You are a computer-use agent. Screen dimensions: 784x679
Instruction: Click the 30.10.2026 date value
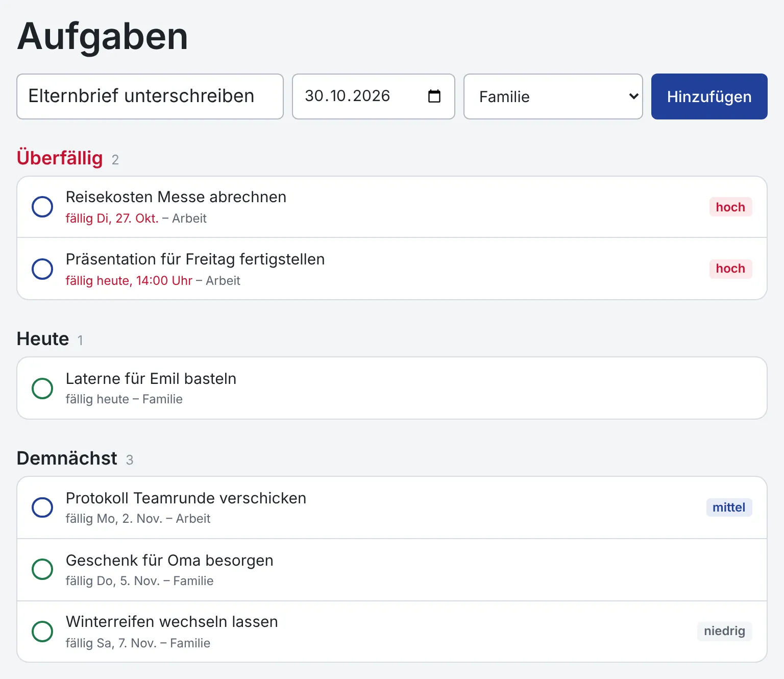point(348,96)
